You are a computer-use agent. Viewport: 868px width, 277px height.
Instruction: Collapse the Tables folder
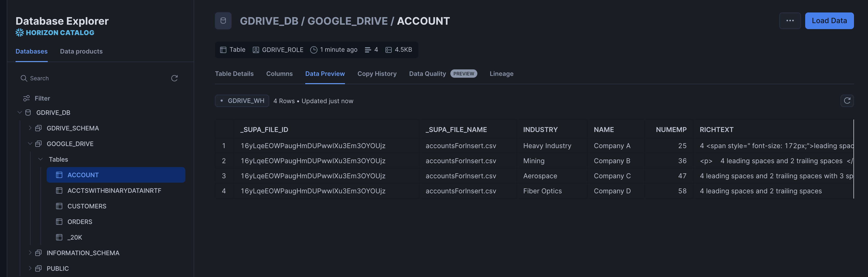coord(40,159)
